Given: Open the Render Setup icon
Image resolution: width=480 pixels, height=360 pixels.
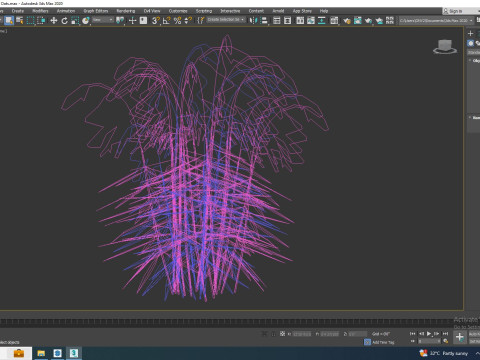Looking at the screenshot, I should click(x=347, y=20).
